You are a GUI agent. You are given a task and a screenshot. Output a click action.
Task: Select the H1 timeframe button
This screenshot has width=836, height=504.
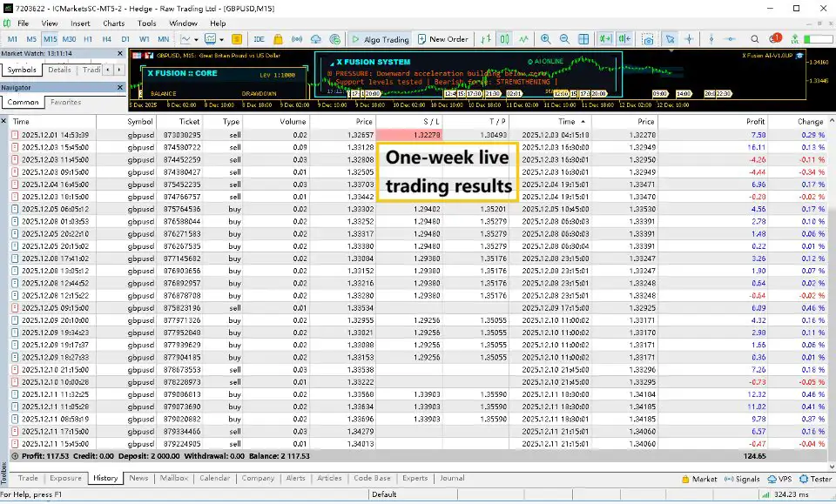(87, 39)
